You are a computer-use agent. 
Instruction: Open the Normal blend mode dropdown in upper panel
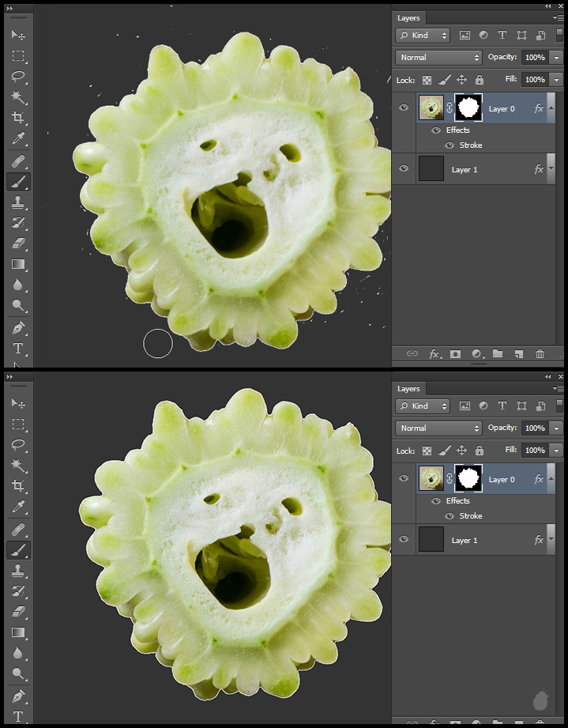(439, 58)
